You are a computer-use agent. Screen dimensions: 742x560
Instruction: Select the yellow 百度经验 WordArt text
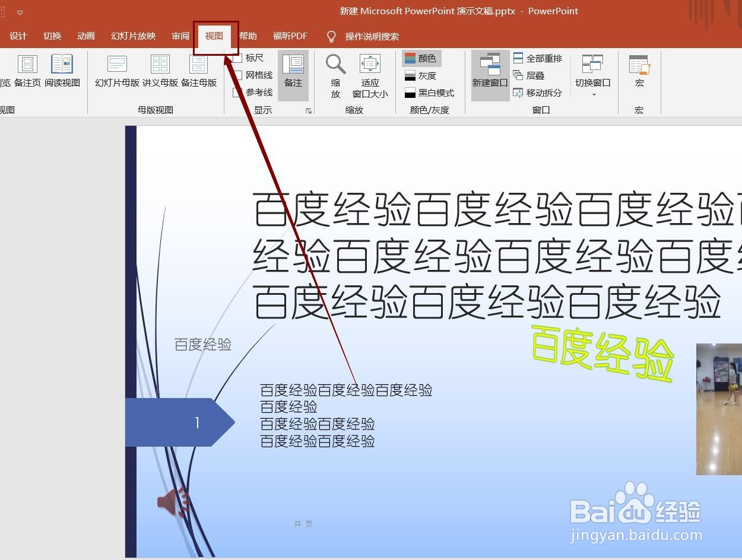[603, 353]
